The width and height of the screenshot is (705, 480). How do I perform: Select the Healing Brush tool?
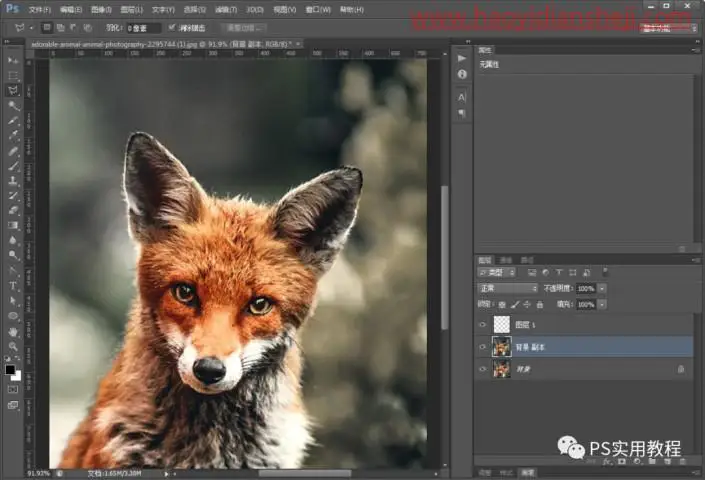tap(13, 151)
